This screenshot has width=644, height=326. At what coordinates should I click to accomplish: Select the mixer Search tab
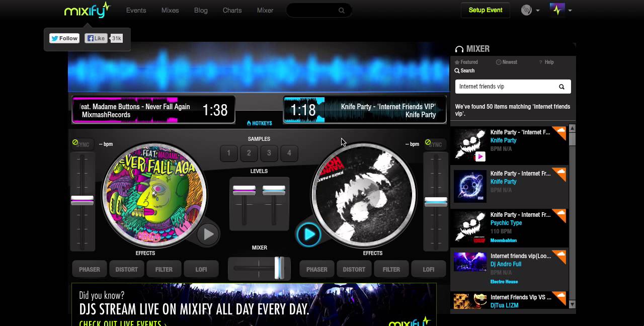coord(464,71)
